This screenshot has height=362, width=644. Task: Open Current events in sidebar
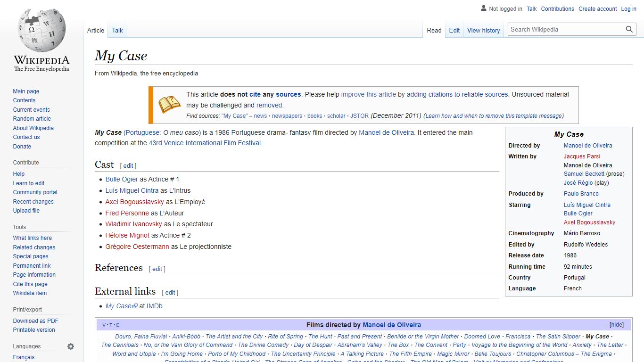tap(31, 110)
